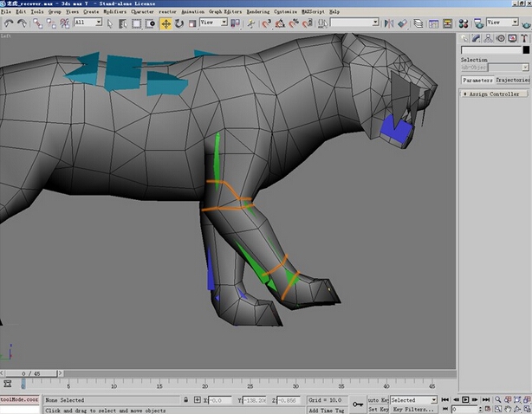Toggle Window/Crossing selection mode

coord(150,23)
